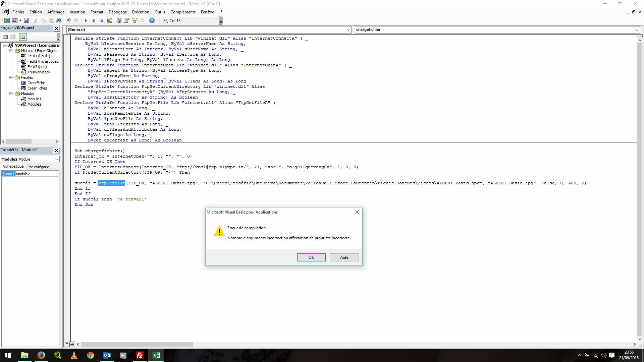Select Module2 in project tree
Image resolution: width=644 pixels, height=362 pixels.
(x=34, y=104)
